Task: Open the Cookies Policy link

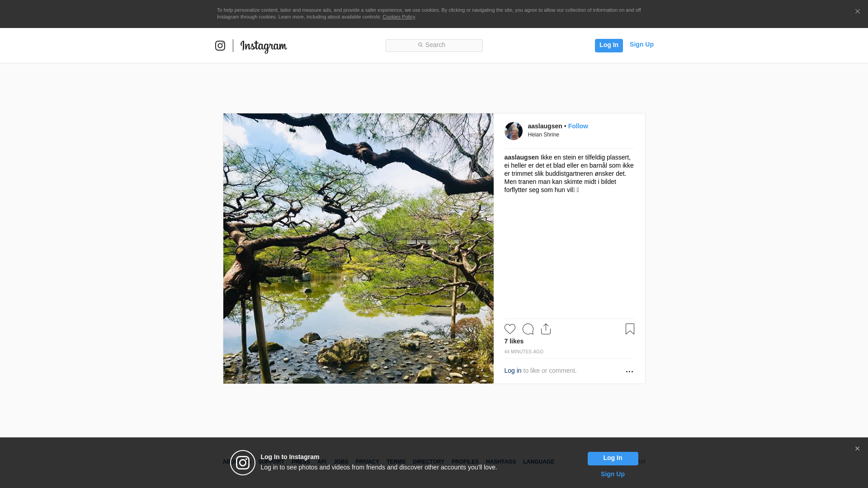Action: (x=399, y=17)
